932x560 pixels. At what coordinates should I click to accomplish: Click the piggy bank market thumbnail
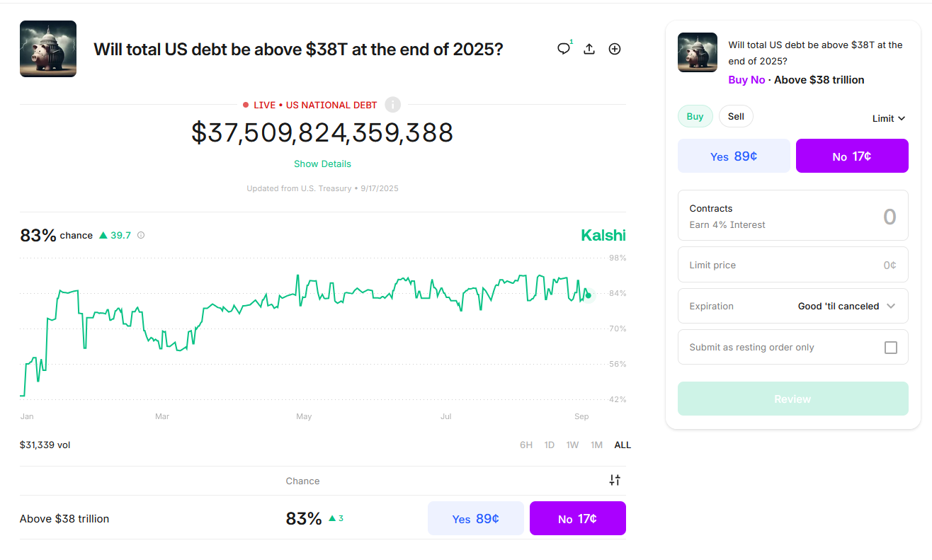click(x=48, y=49)
